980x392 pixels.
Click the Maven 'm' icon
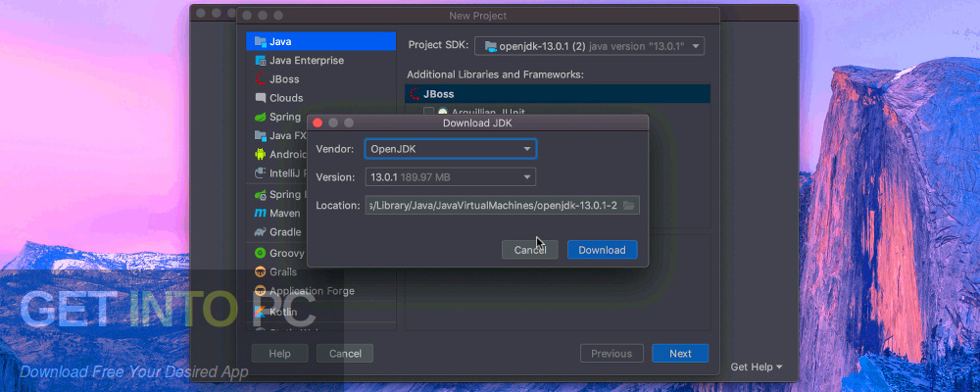point(260,214)
